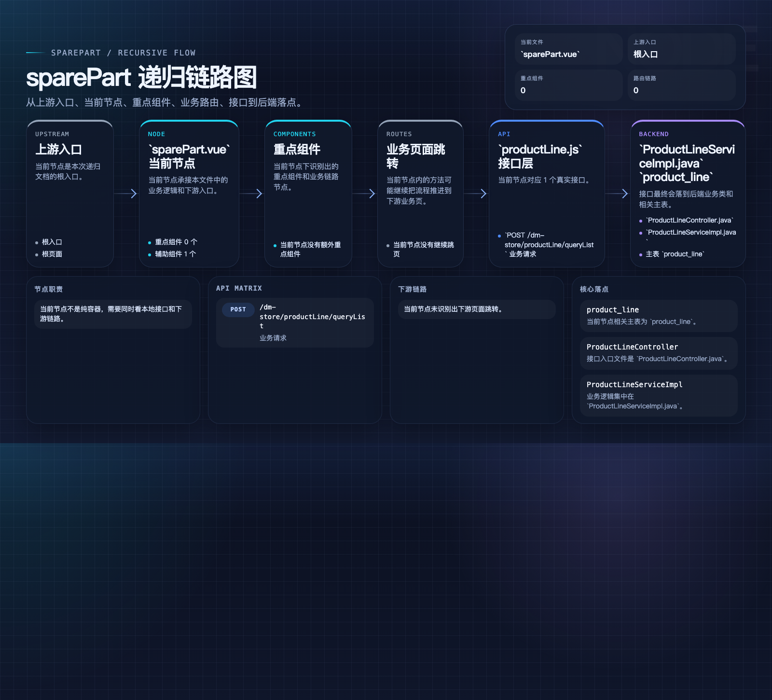
Task: Click the 下游链路 panel header
Action: click(x=412, y=289)
